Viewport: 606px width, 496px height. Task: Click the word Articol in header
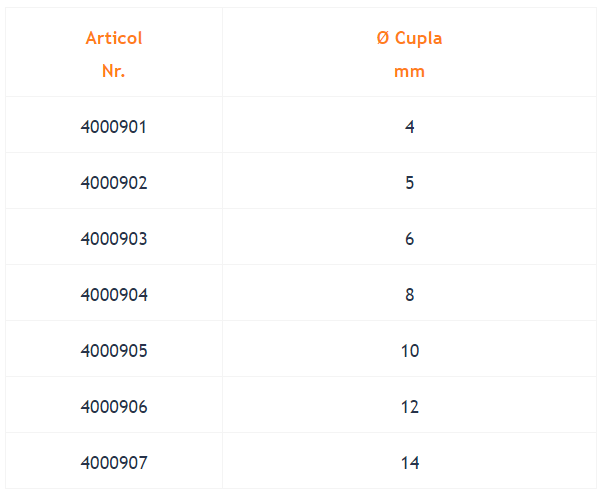click(114, 38)
